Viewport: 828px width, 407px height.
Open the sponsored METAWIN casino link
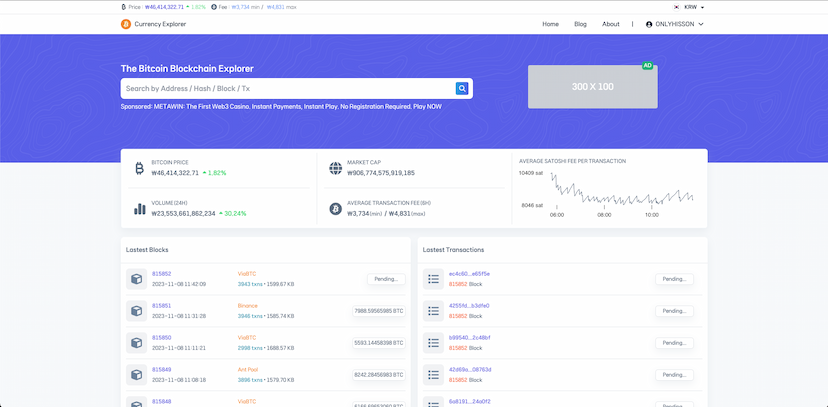click(281, 107)
